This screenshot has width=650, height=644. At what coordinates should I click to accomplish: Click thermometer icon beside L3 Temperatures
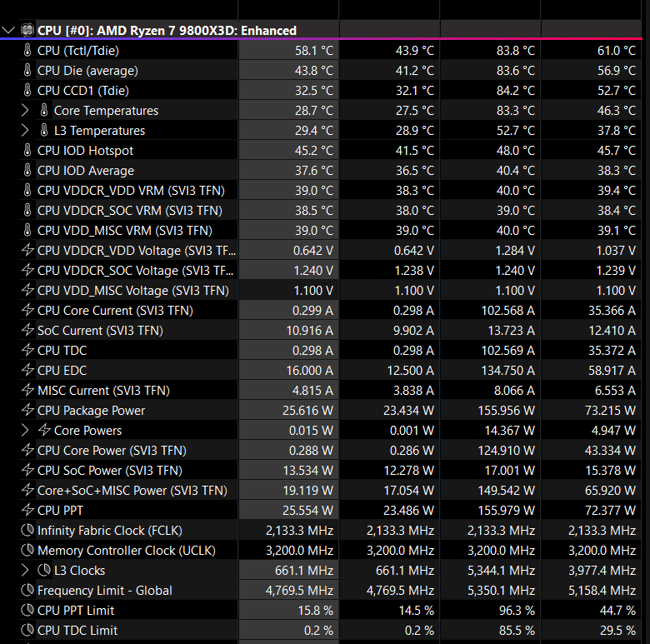click(44, 130)
